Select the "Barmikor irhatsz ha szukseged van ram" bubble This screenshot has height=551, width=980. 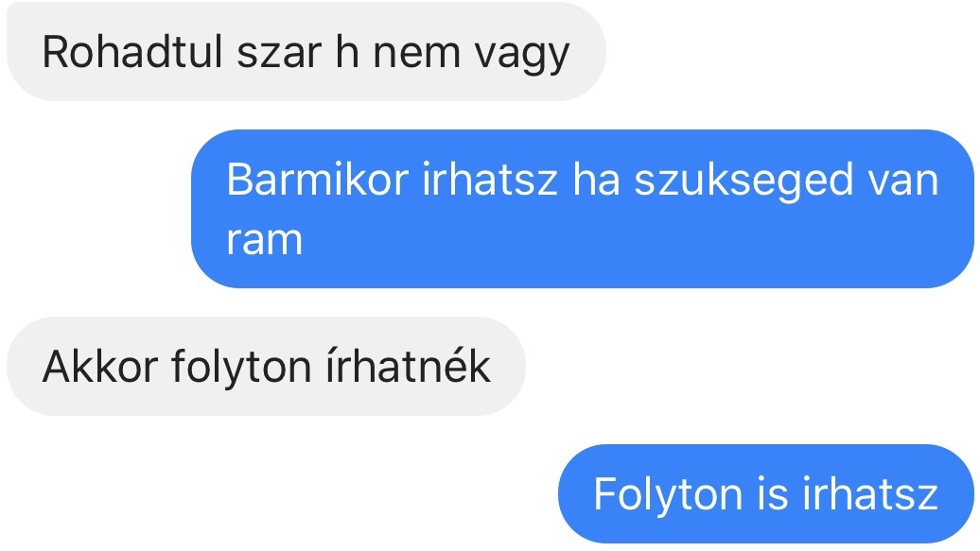click(x=583, y=209)
